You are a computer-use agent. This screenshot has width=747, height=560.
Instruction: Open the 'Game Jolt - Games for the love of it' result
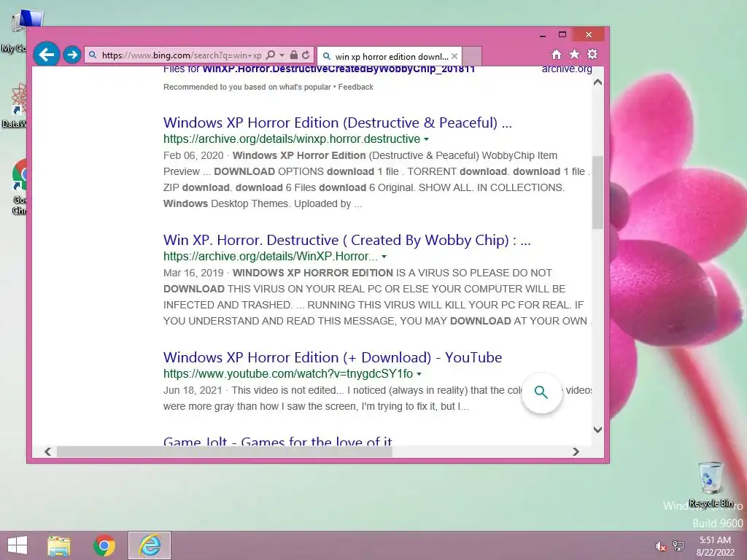[x=278, y=440]
